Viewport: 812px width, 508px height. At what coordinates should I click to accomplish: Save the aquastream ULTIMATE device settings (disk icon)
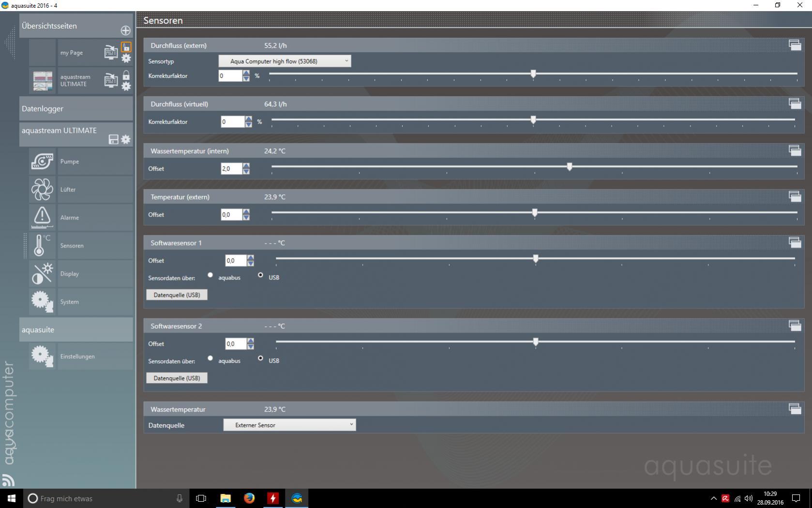(x=114, y=139)
